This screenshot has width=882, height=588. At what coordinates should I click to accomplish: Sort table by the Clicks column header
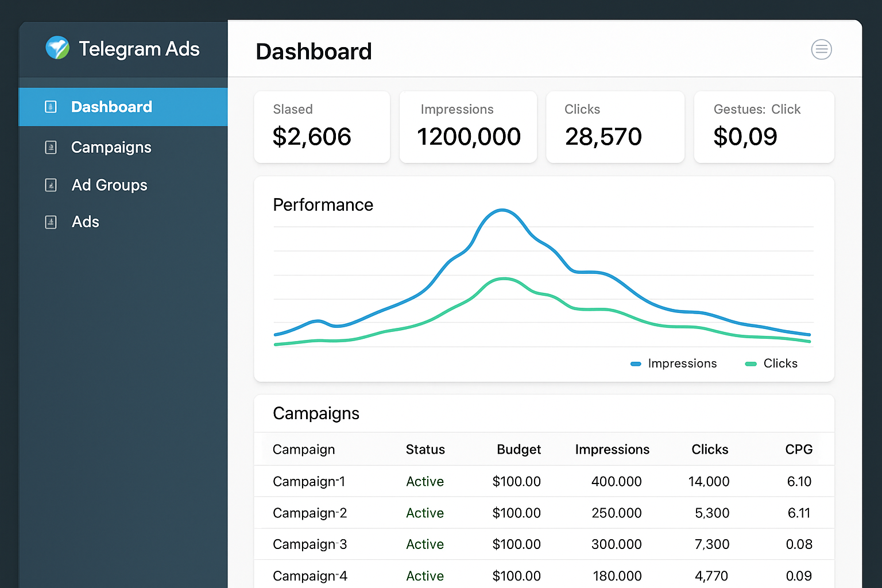(x=710, y=450)
